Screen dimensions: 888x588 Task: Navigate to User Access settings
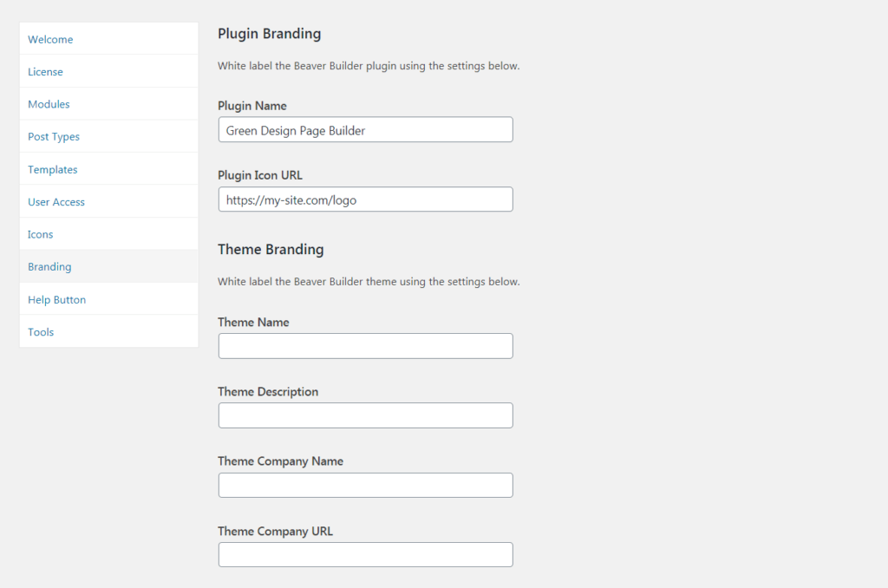[55, 201]
